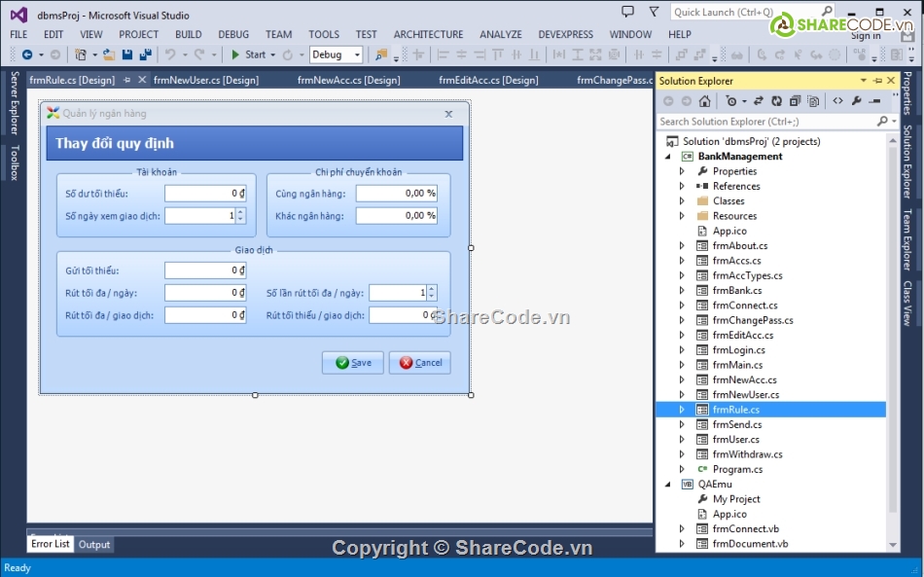Click the feedback speech bubble icon

(628, 12)
